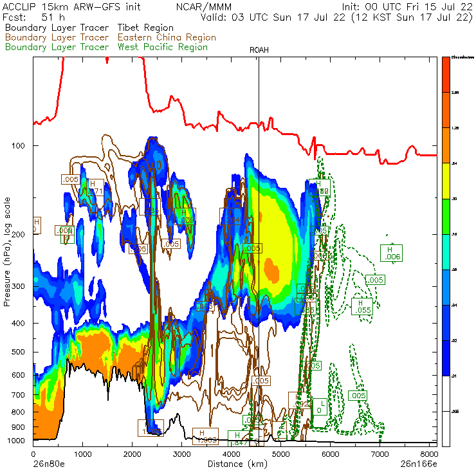Click the 700 hPa pressure tick label

click(x=18, y=395)
